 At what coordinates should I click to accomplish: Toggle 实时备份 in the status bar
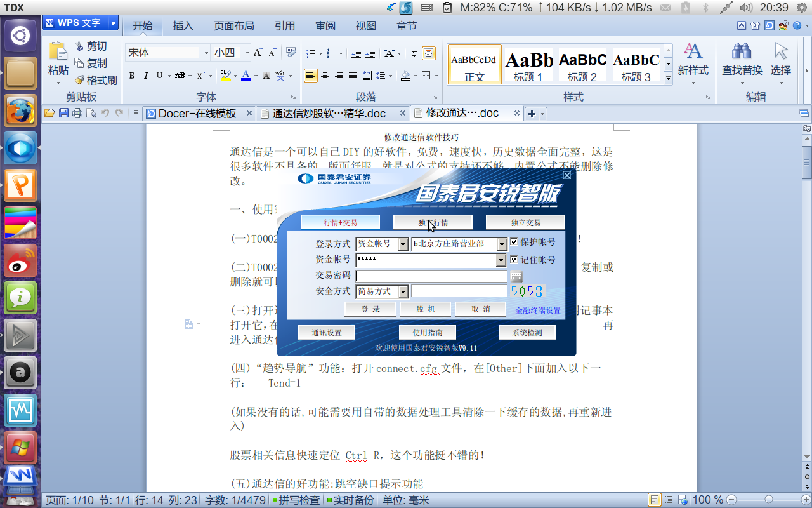click(350, 500)
